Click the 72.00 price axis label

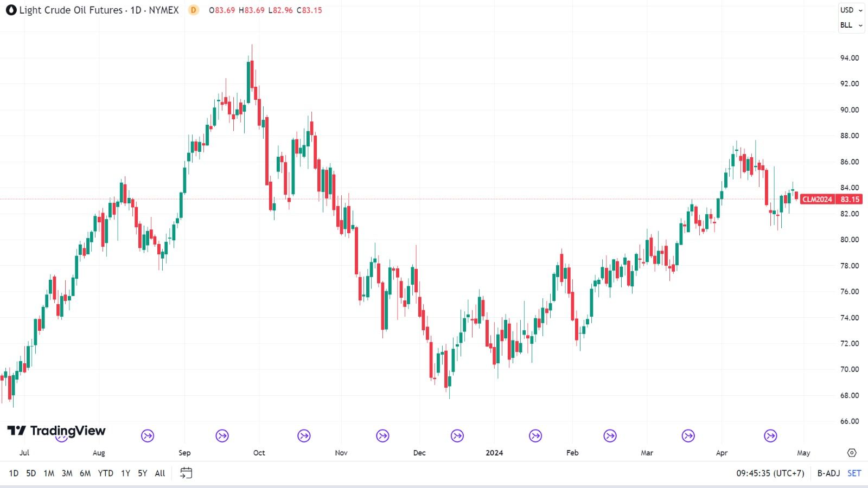click(850, 343)
